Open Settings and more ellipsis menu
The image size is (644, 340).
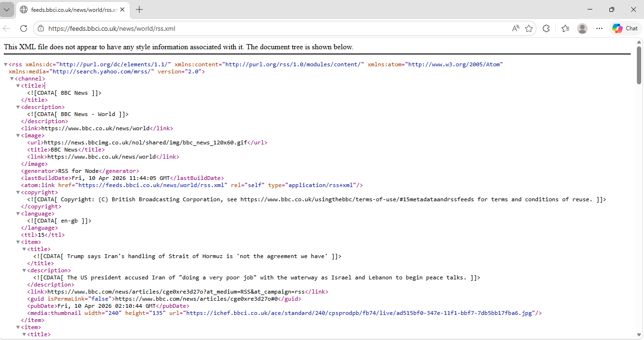(x=599, y=28)
